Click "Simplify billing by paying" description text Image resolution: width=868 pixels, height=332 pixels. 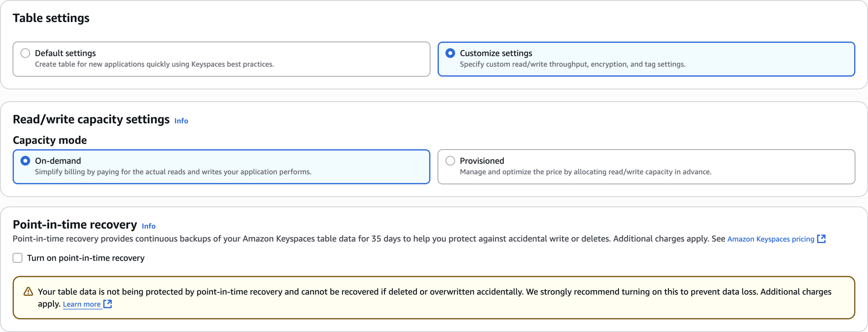tap(173, 172)
